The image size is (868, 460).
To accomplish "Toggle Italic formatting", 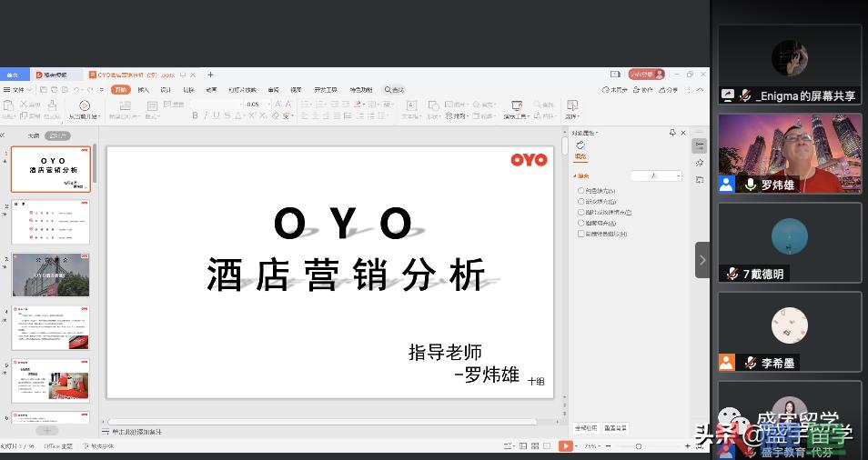I will 206,115.
